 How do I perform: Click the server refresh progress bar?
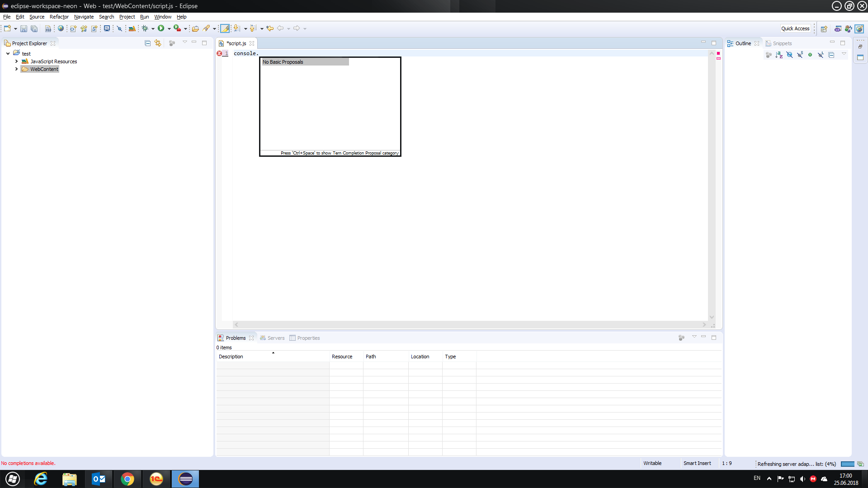pos(847,464)
